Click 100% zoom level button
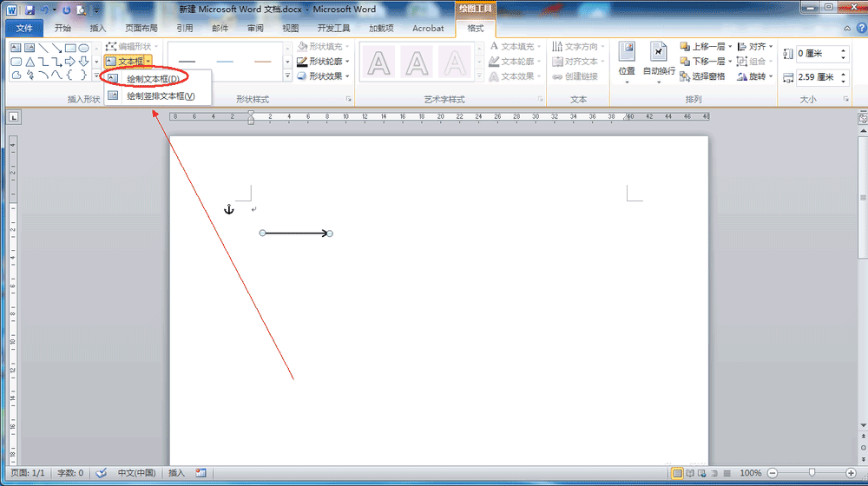This screenshot has width=868, height=486. (x=750, y=473)
